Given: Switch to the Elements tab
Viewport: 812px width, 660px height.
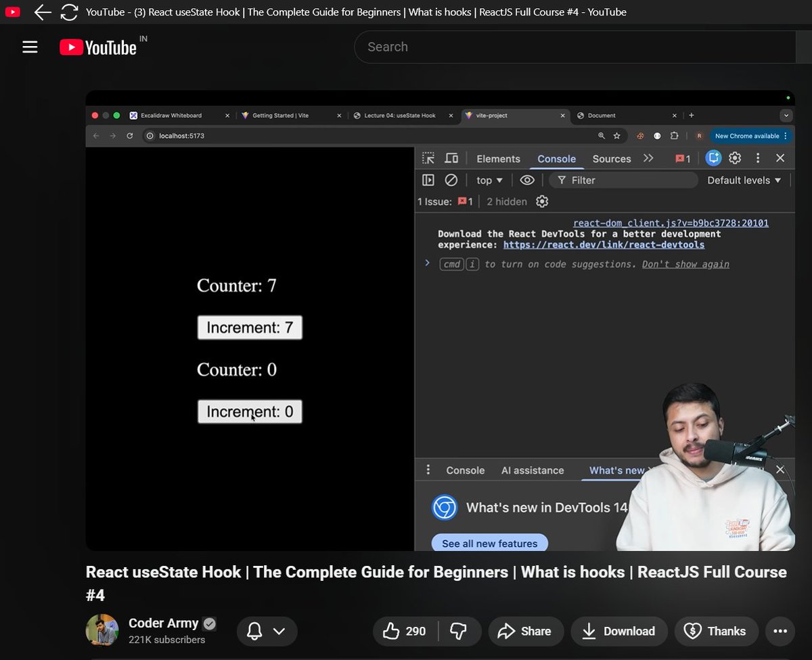Looking at the screenshot, I should [x=498, y=158].
